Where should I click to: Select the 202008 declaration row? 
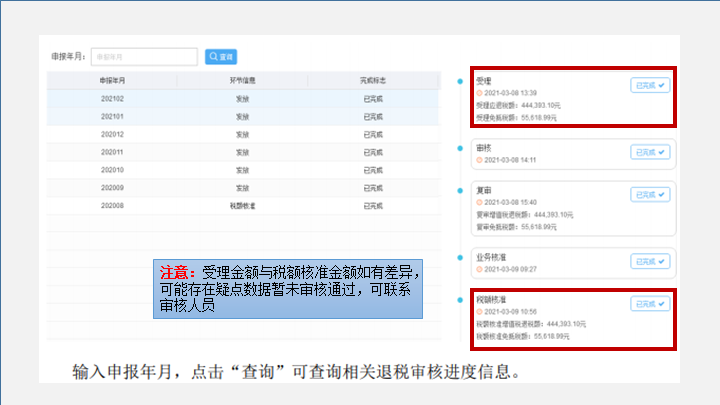click(x=242, y=206)
